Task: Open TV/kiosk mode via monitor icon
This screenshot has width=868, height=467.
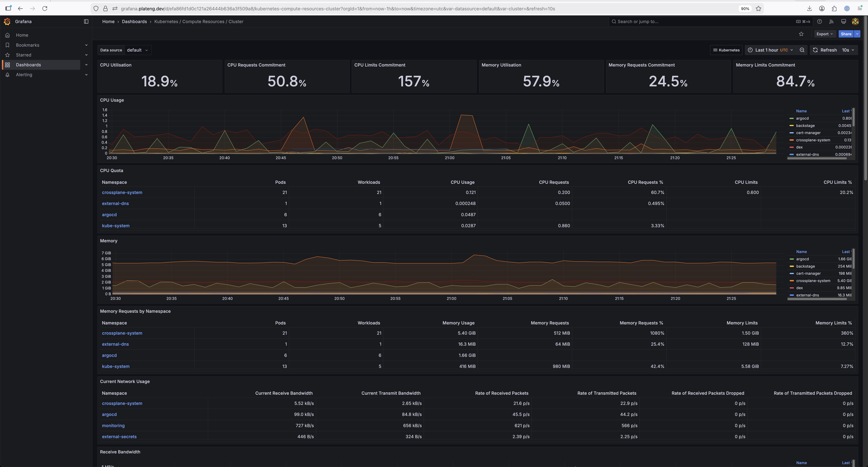Action: click(843, 21)
